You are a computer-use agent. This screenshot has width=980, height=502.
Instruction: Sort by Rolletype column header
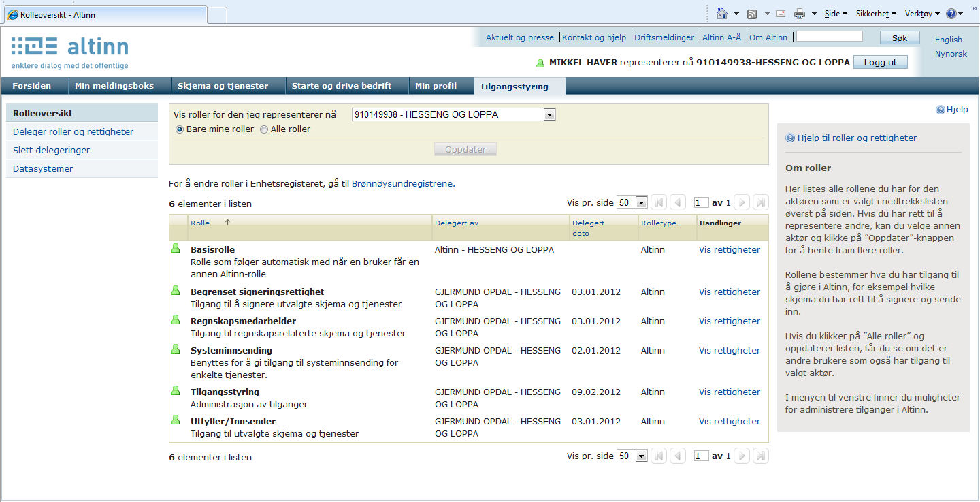659,223
